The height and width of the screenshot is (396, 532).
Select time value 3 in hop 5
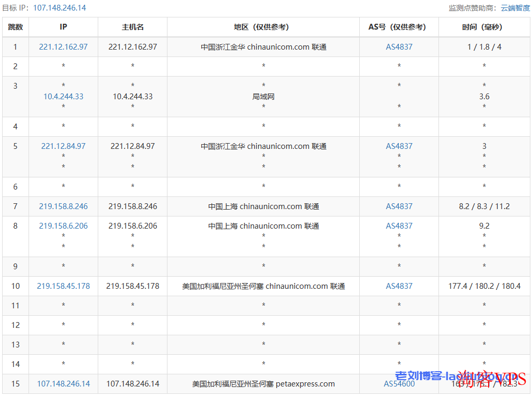pyautogui.click(x=484, y=146)
